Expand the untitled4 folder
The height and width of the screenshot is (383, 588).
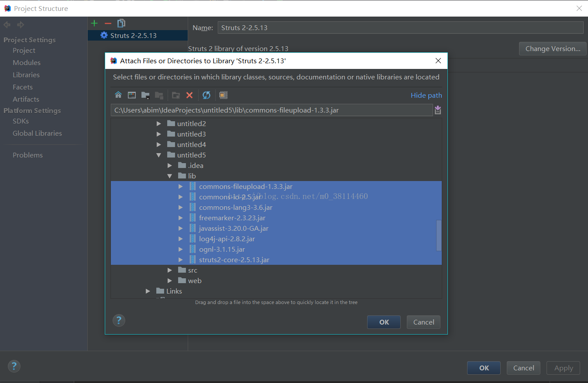click(159, 144)
